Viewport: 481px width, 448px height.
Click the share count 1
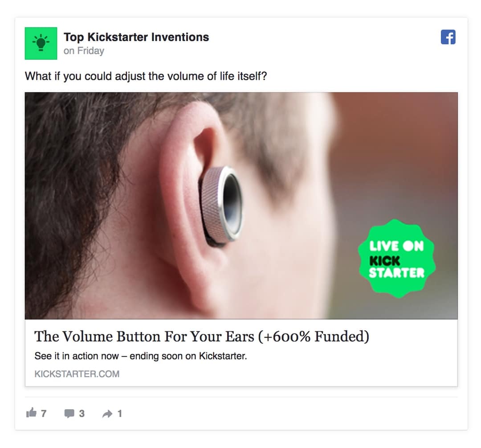click(x=120, y=414)
